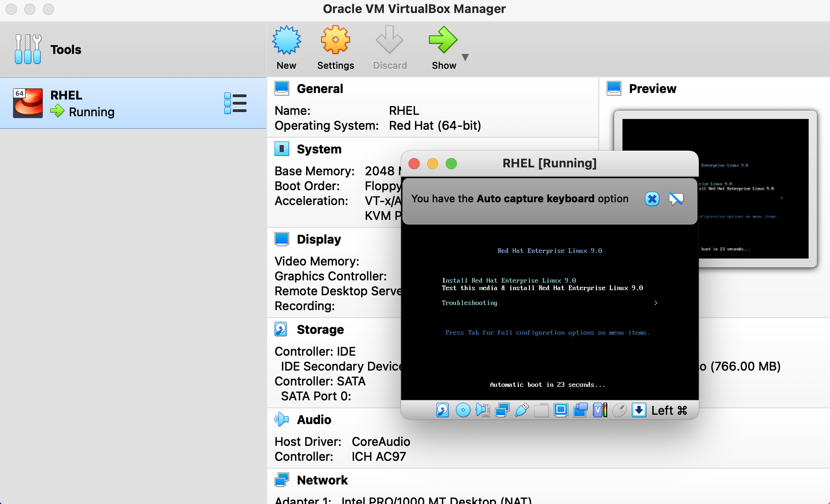Click the Network section icon
The width and height of the screenshot is (830, 504).
(x=282, y=480)
